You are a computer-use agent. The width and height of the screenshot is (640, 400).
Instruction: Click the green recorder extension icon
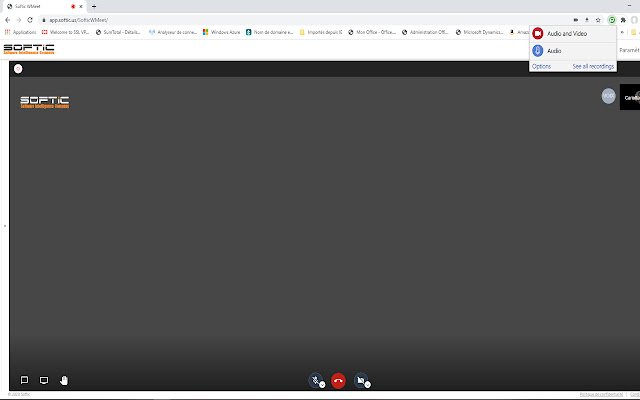tap(611, 20)
